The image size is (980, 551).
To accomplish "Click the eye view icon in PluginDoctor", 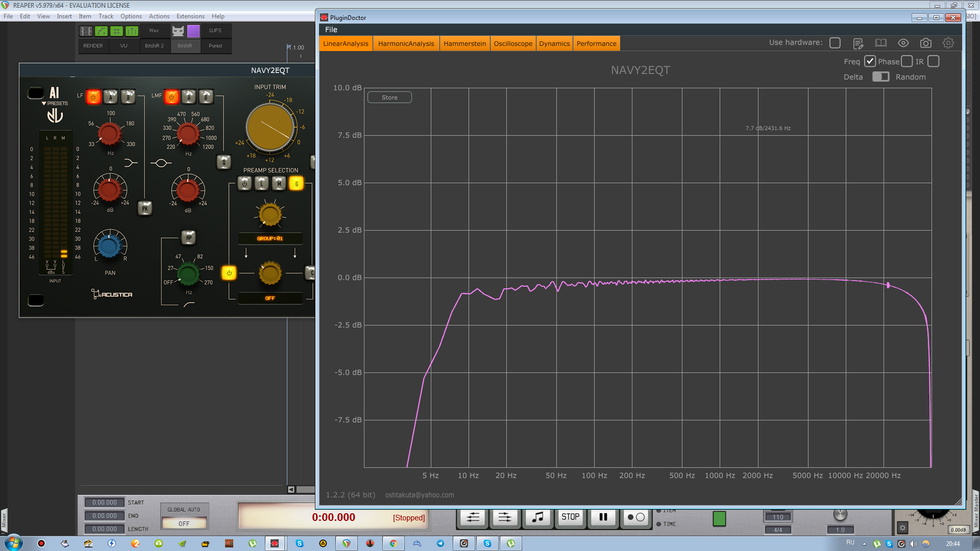I will 903,43.
